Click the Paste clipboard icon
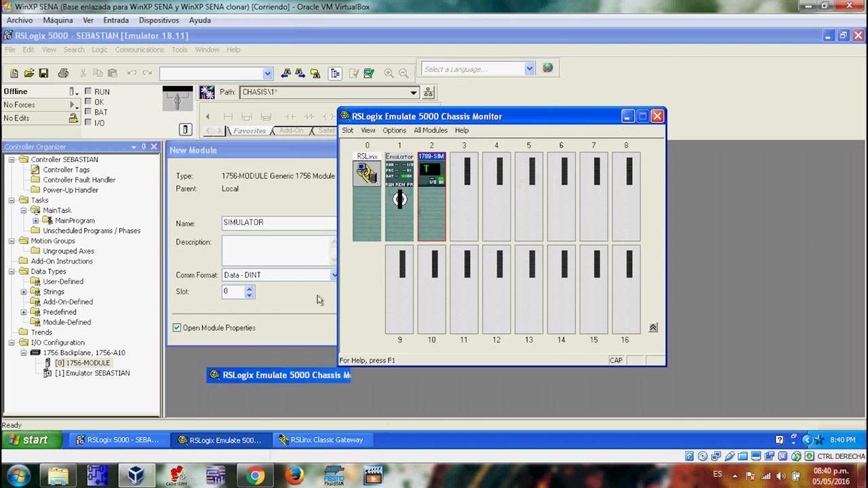The image size is (868, 488). coord(113,73)
